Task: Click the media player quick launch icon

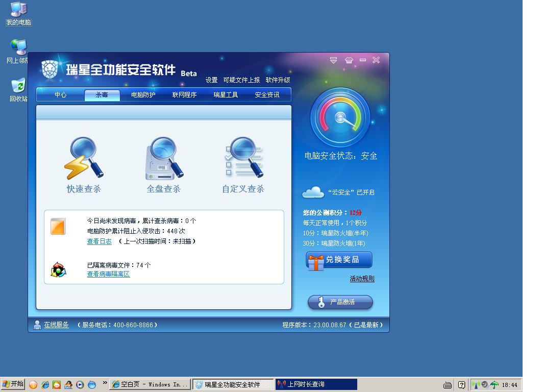Action: click(80, 384)
